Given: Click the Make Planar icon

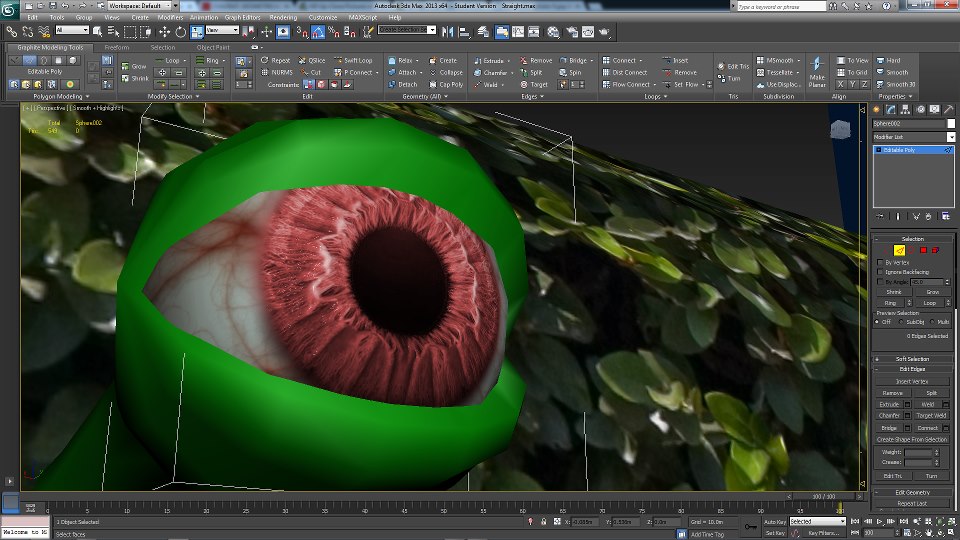Looking at the screenshot, I should (817, 66).
